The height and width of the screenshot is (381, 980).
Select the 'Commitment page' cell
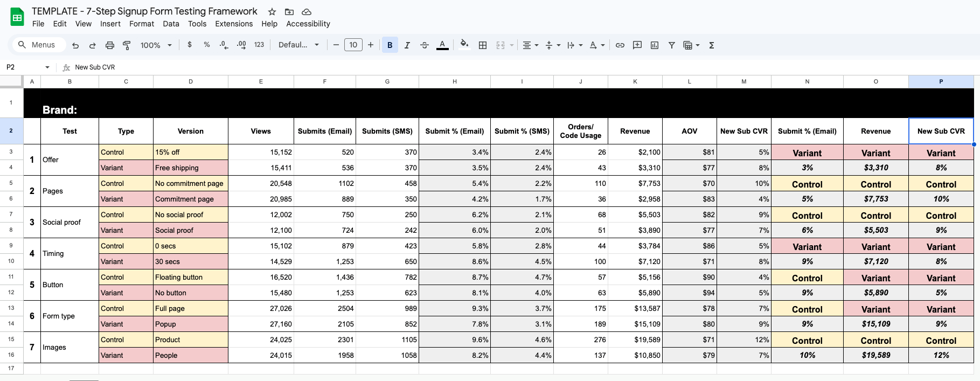click(191, 199)
